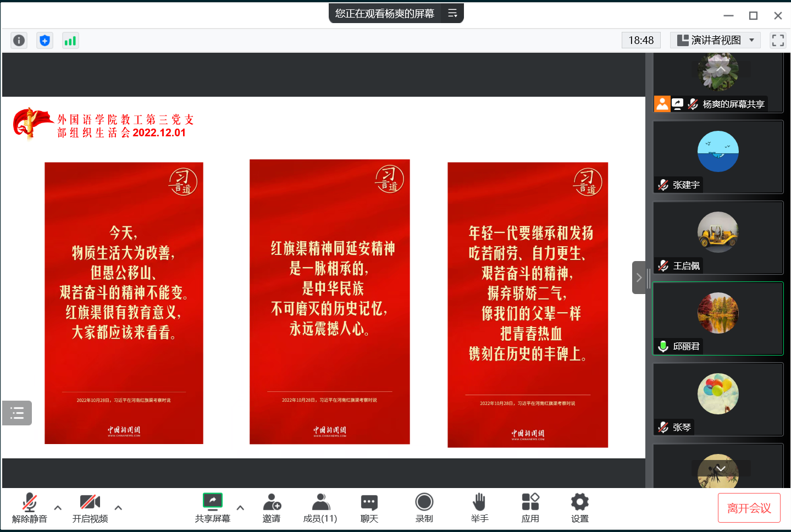The width and height of the screenshot is (791, 532).
Task: Collapse the participant video panel
Action: pyautogui.click(x=638, y=278)
